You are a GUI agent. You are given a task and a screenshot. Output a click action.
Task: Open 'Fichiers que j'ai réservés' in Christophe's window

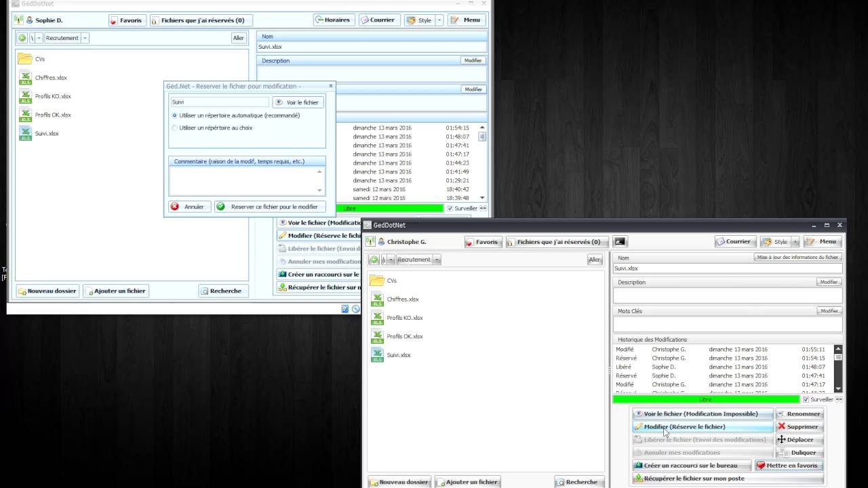pos(557,241)
